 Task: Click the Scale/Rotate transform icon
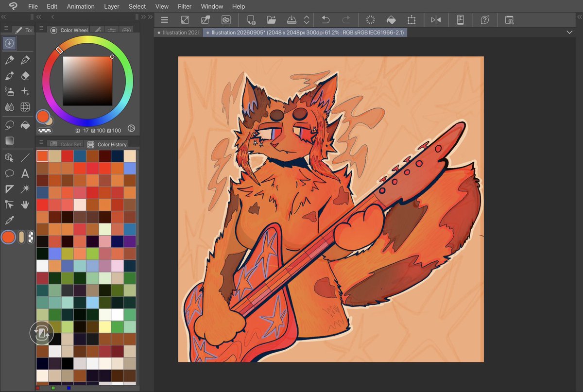click(x=412, y=20)
